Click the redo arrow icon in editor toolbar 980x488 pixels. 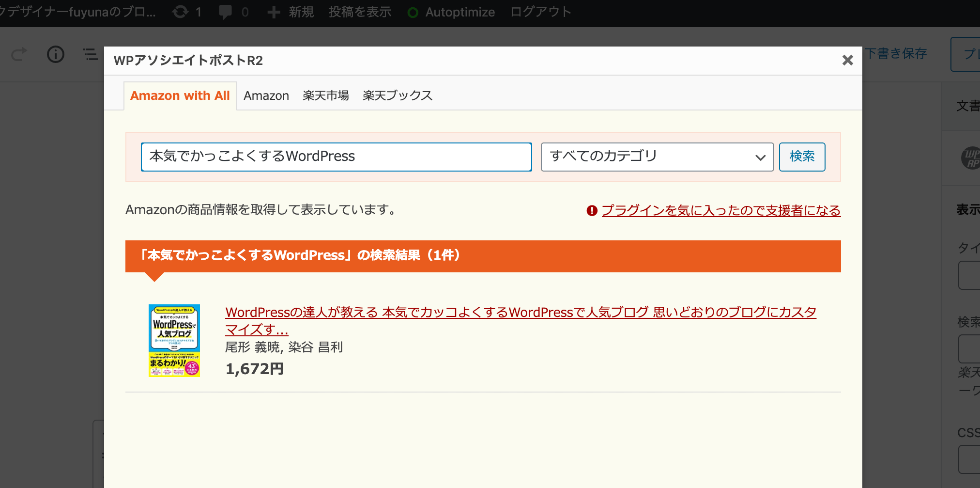point(19,54)
